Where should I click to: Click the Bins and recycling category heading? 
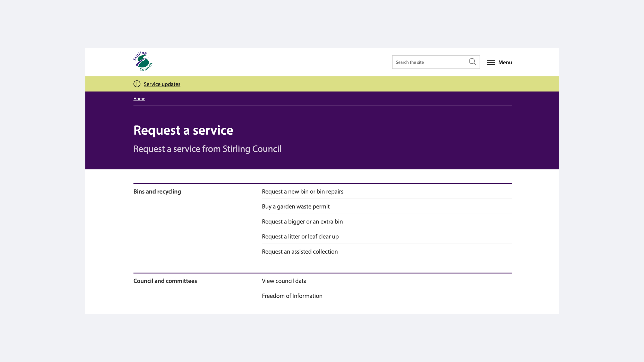click(157, 191)
